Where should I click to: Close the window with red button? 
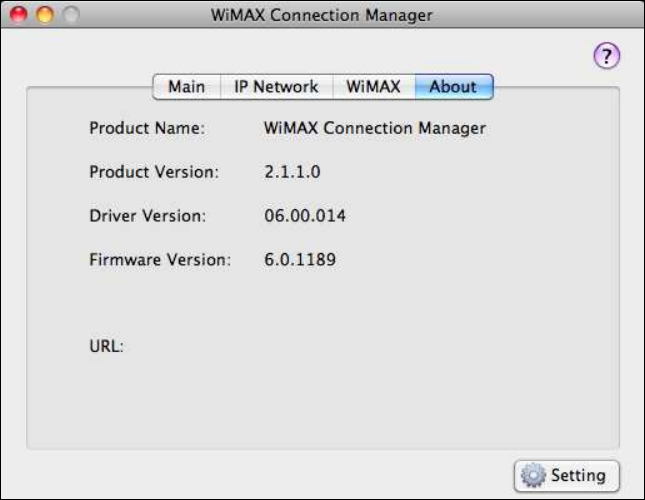click(x=19, y=14)
